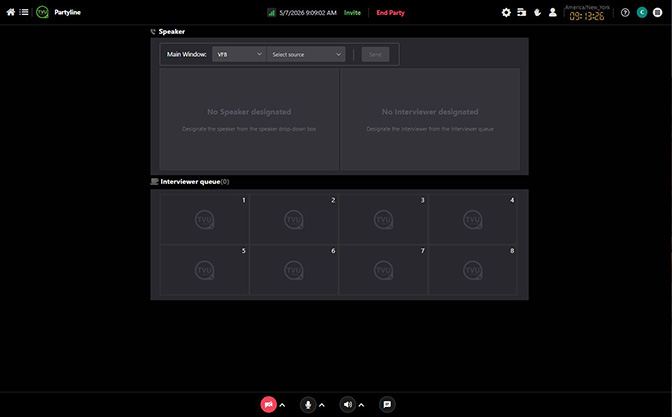Mute the microphone button
This screenshot has height=417, width=672.
308,404
